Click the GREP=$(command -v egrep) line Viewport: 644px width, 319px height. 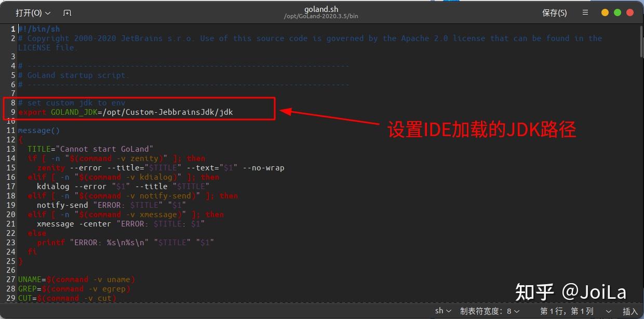[74, 289]
